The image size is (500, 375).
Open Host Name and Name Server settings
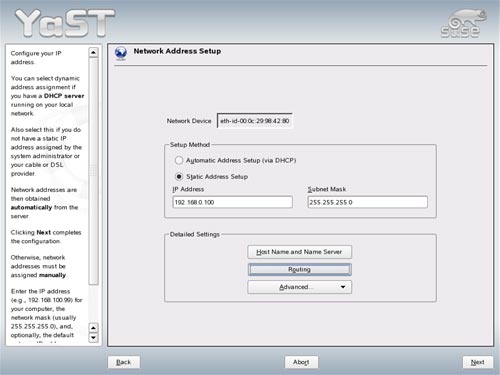[x=299, y=252]
